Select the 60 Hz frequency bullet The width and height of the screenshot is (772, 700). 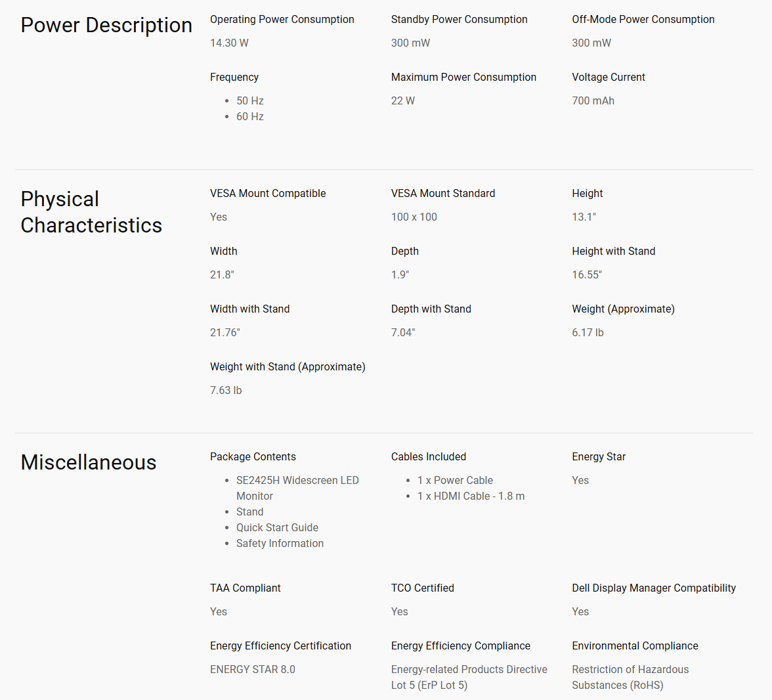pos(250,116)
